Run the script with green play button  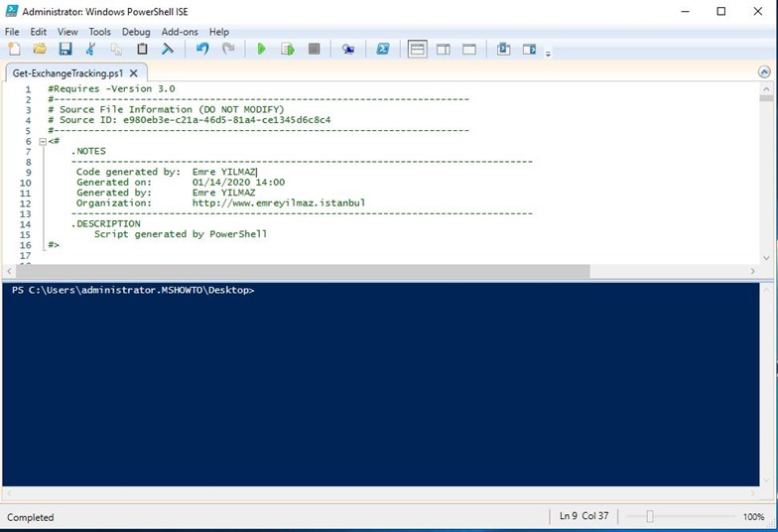(262, 50)
